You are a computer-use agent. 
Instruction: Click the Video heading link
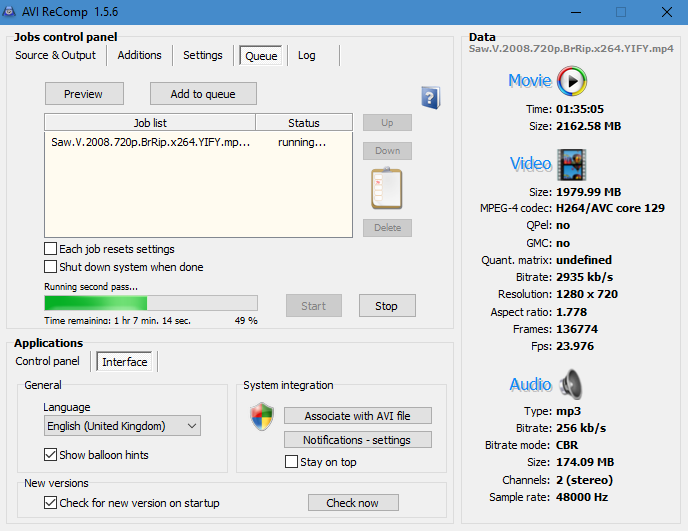(x=530, y=164)
